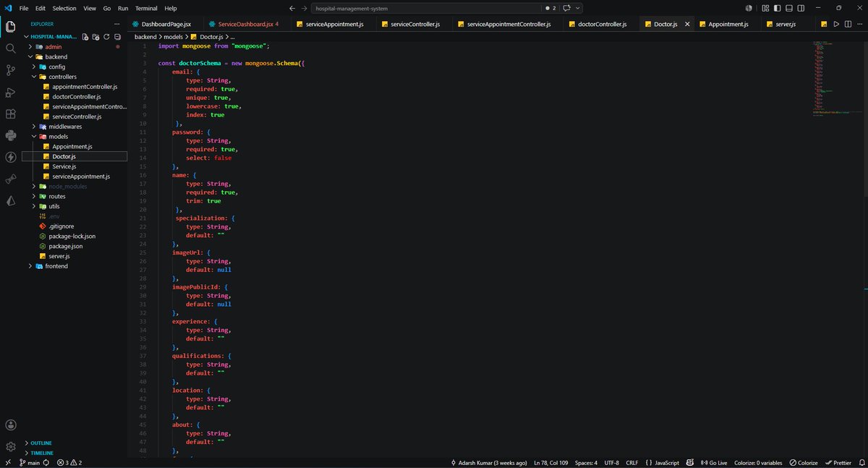The width and height of the screenshot is (868, 468).
Task: Collapse all folders in Explorer
Action: 118,36
